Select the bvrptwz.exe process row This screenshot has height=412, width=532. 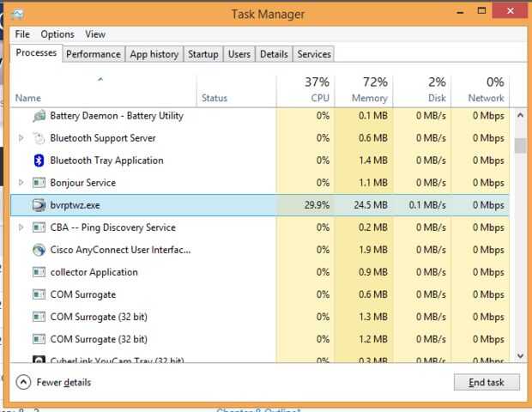click(260, 205)
